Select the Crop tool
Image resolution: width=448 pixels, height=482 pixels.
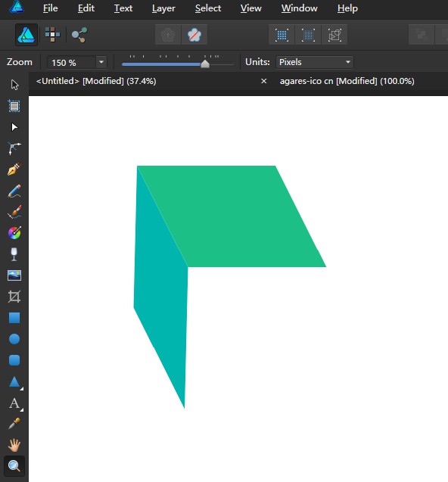[x=14, y=297]
